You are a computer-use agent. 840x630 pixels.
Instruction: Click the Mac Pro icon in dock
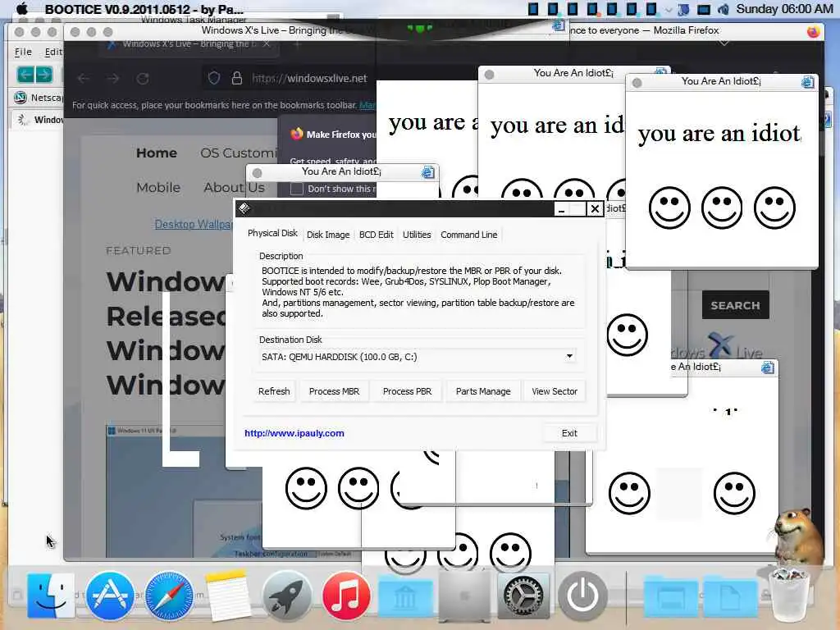click(464, 596)
